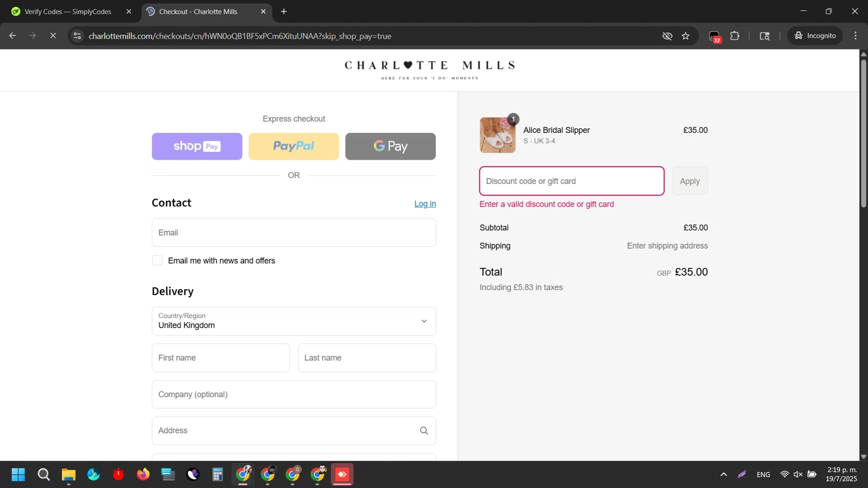
Task: Click the Address search magnifier icon
Action: (424, 431)
